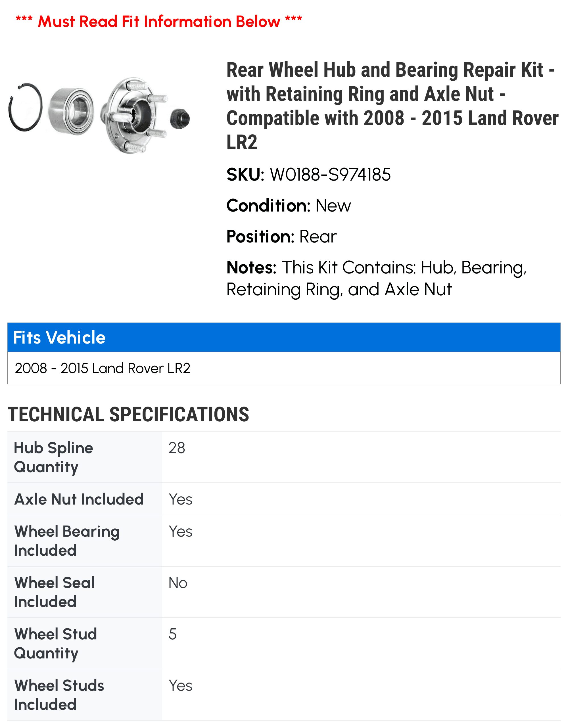
Task: Click the Axle Nut Included row
Action: [x=284, y=499]
